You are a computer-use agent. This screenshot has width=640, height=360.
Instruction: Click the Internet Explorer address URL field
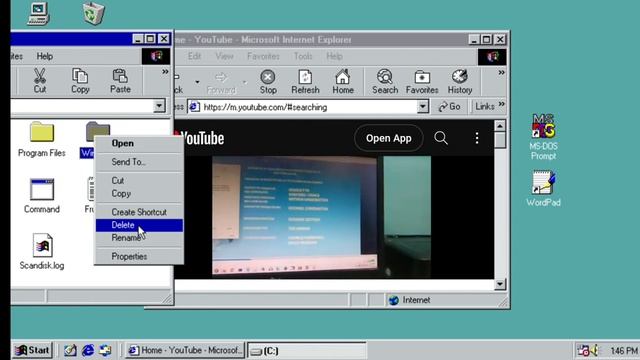[303, 107]
